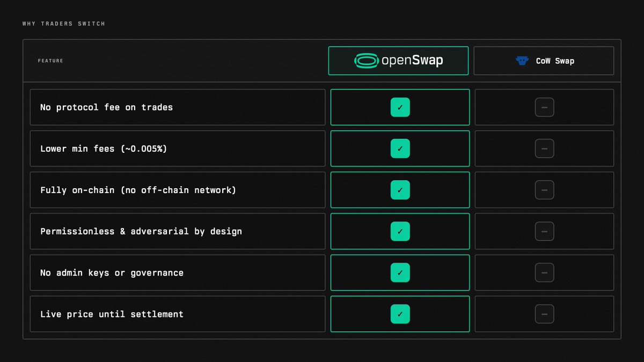644x362 pixels.
Task: Click the CoW Swap cow head icon
Action: 522,61
